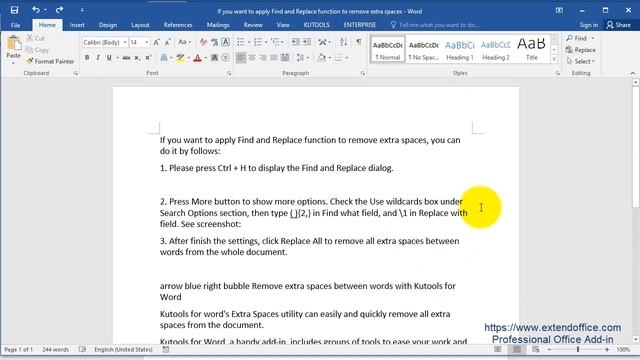640x360 pixels.
Task: Justify the paragraph text
Action: 274,58
